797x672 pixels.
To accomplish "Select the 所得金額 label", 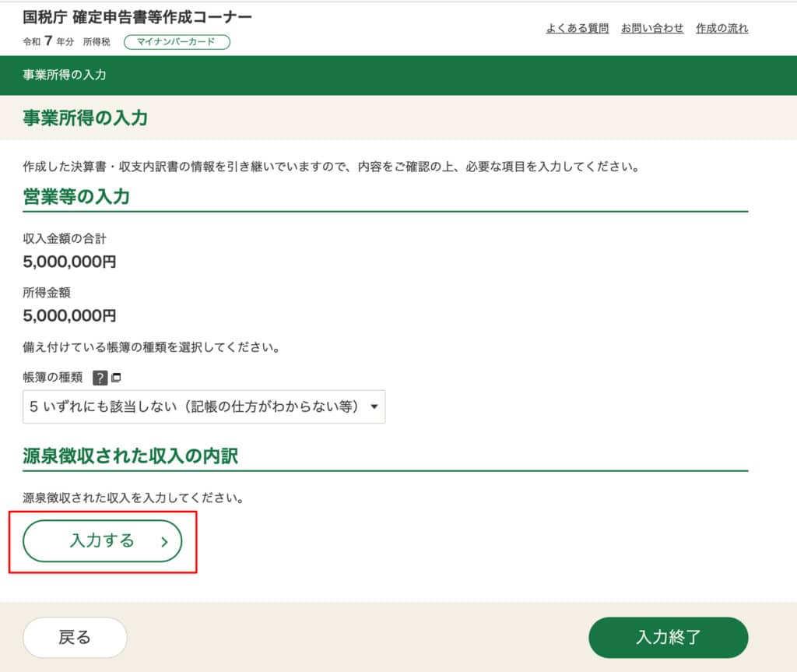I will point(48,292).
